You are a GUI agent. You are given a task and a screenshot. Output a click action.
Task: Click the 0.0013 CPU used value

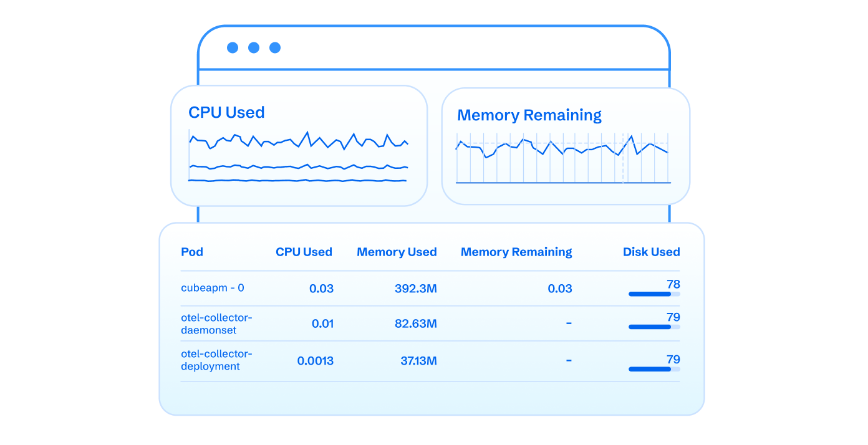[315, 361]
